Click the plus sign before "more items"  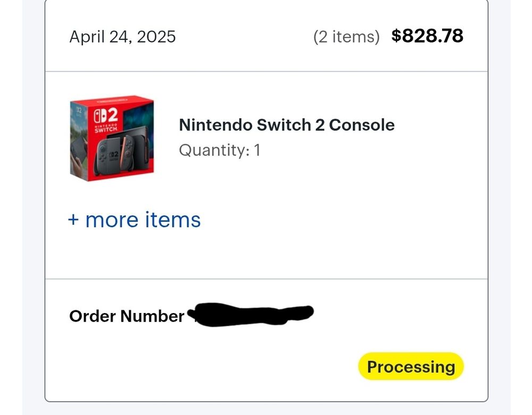73,220
